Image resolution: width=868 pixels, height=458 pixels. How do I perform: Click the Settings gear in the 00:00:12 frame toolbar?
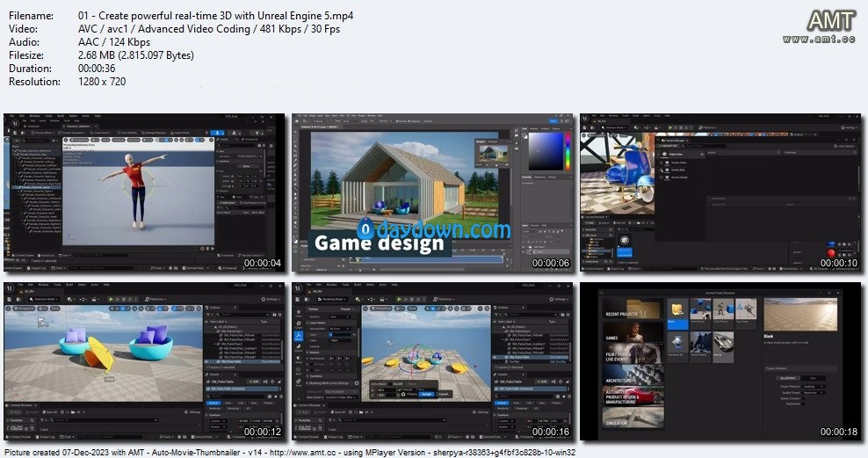(263, 299)
